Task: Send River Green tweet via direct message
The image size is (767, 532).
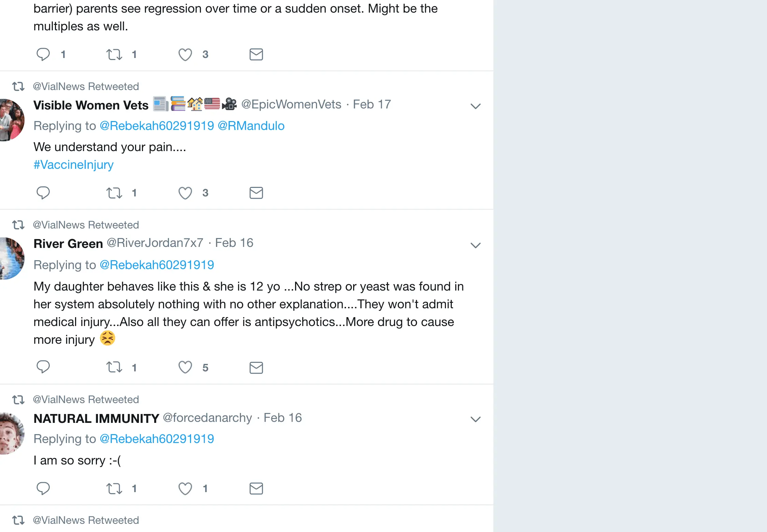Action: 256,367
